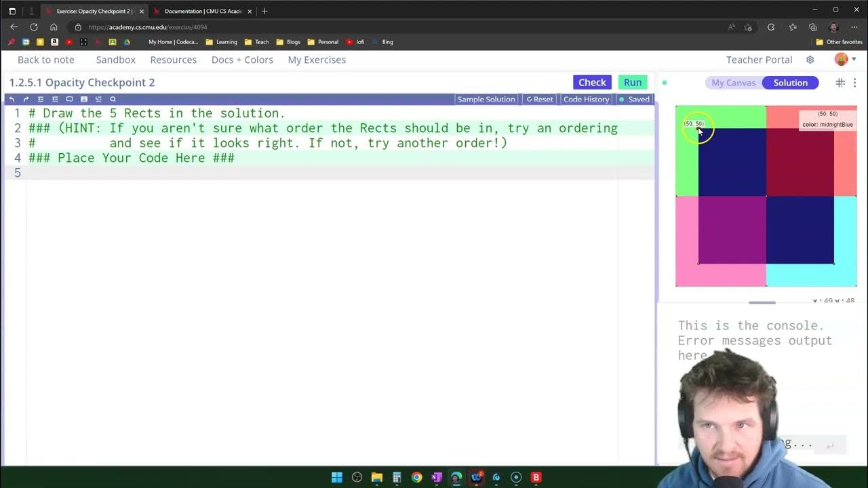Add page to favorites star icon
868x488 pixels.
click(x=748, y=27)
